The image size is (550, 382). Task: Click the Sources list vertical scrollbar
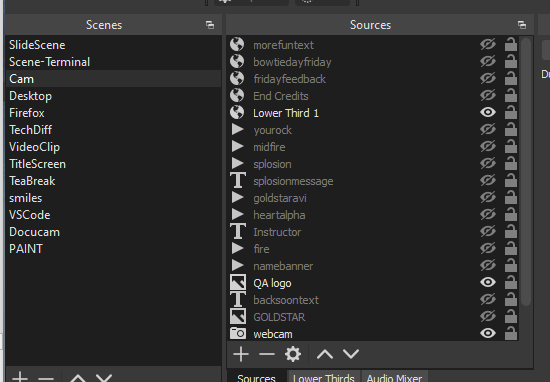(526, 172)
